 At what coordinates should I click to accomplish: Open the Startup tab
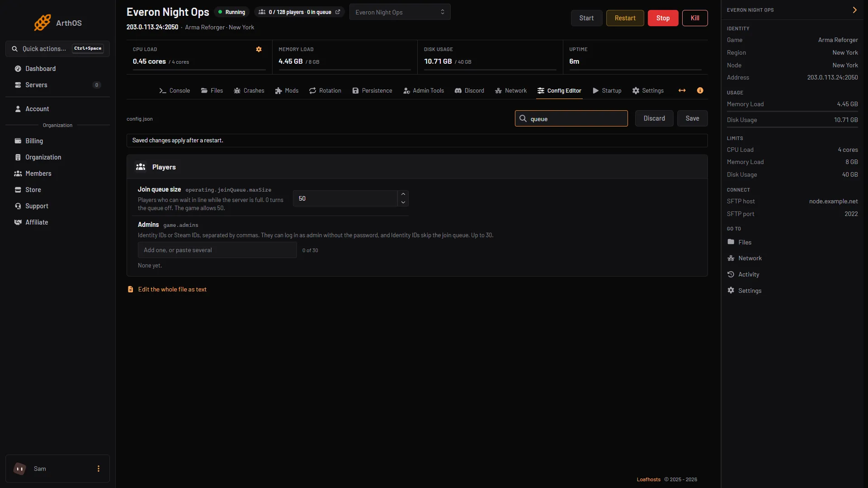[x=607, y=91]
